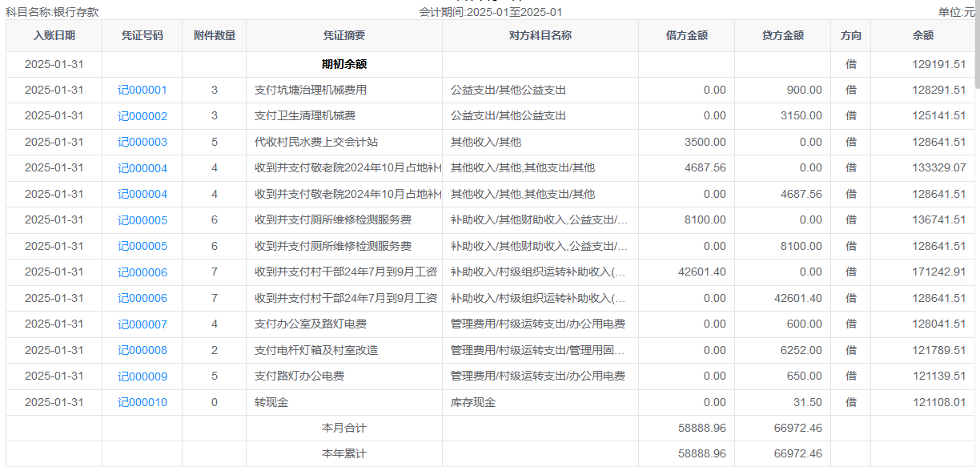Click the 凭证号码 column header
980x471 pixels.
(x=143, y=36)
